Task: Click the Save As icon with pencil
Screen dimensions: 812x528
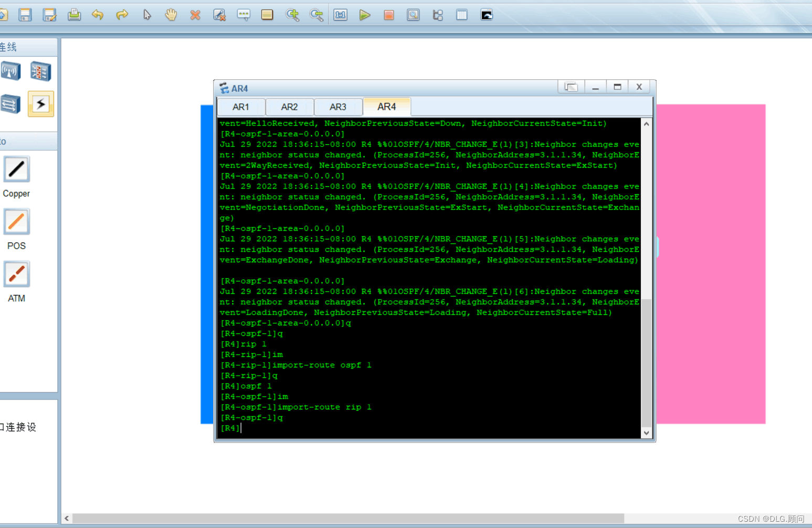Action: pos(50,15)
